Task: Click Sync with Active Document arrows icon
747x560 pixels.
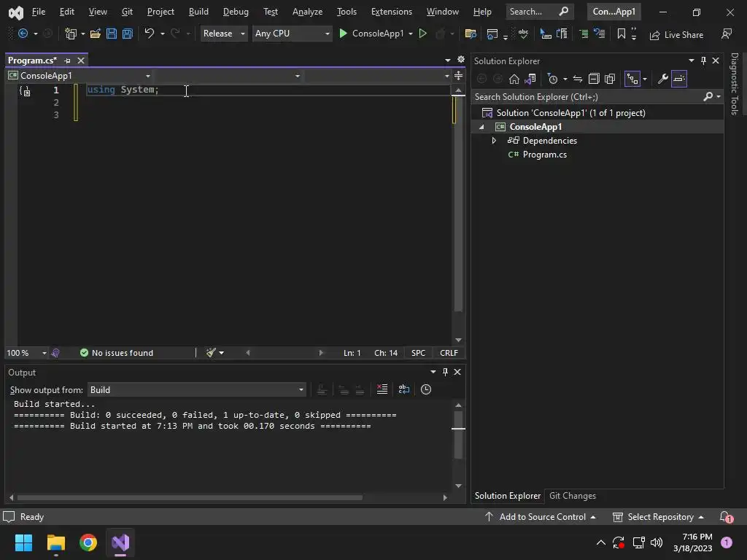Action: click(578, 79)
